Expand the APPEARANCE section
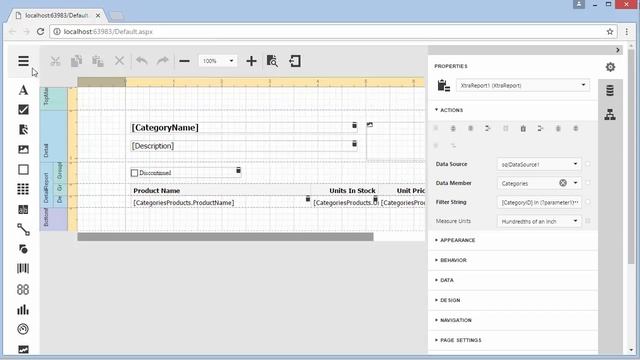The width and height of the screenshot is (640, 360). coord(455,240)
